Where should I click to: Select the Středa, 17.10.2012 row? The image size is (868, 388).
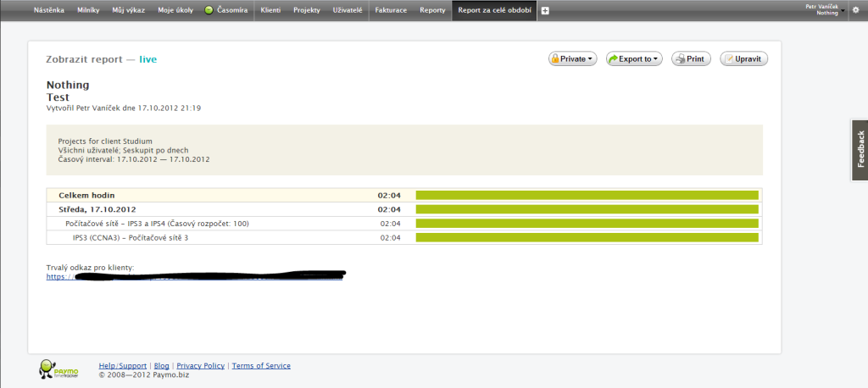coord(404,209)
